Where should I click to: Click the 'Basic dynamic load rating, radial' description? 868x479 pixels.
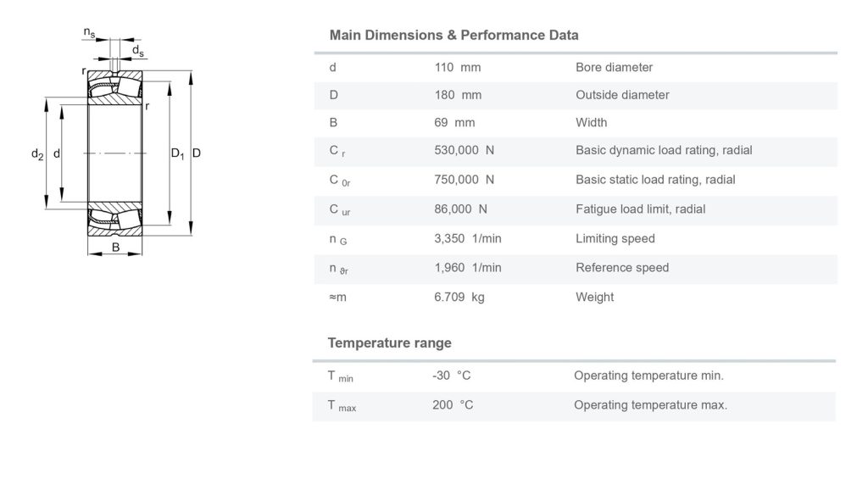pos(664,150)
